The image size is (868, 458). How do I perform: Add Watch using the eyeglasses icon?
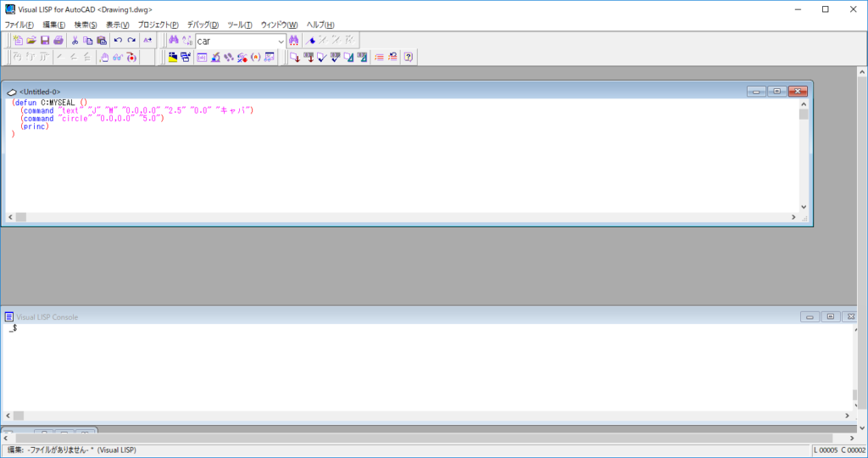point(117,57)
